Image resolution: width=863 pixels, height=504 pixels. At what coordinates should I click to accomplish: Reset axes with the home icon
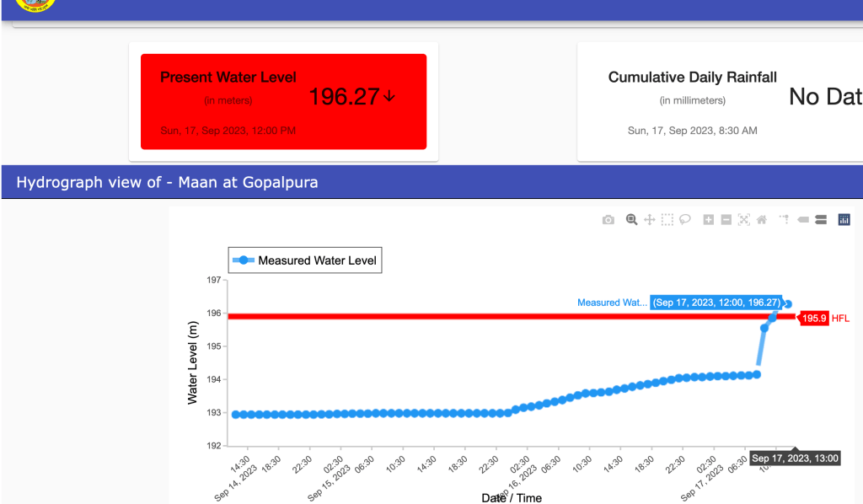click(761, 220)
